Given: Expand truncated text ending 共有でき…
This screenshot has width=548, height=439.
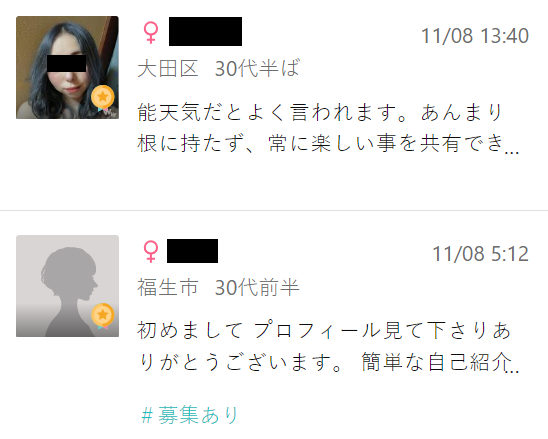Looking at the screenshot, I should point(512,152).
